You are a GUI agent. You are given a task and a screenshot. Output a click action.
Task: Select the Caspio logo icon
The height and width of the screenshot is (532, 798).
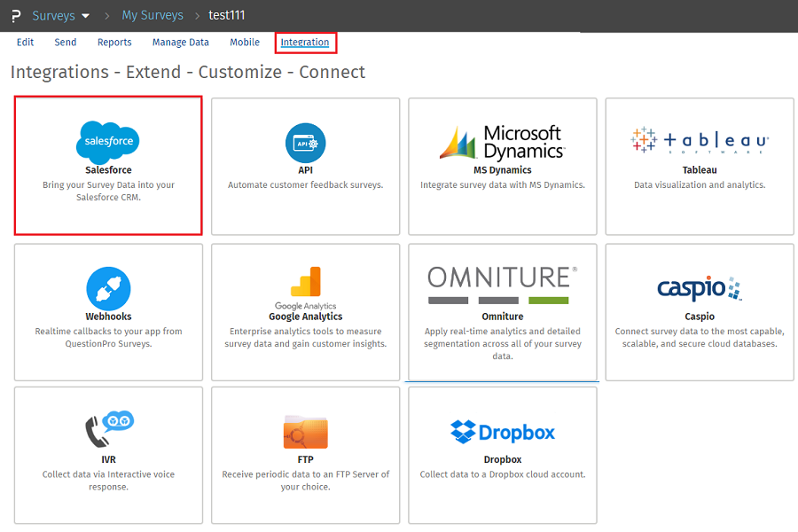(700, 288)
